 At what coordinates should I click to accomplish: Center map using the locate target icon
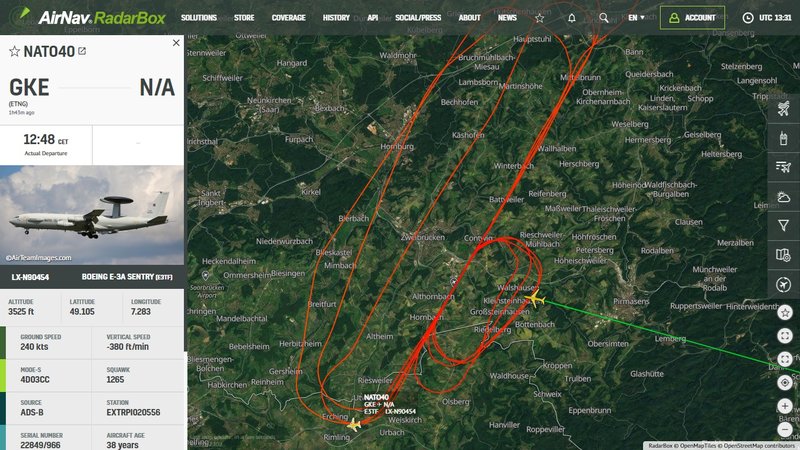coord(785,383)
